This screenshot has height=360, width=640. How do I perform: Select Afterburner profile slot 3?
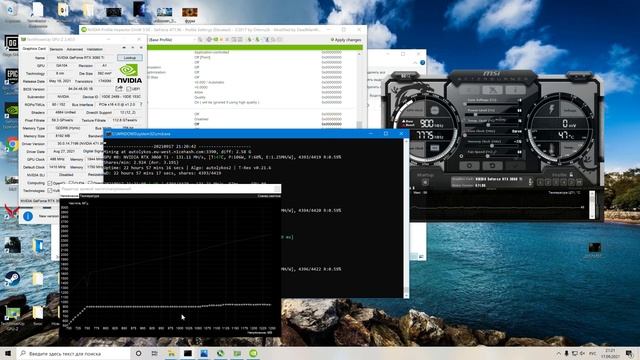tap(556, 182)
